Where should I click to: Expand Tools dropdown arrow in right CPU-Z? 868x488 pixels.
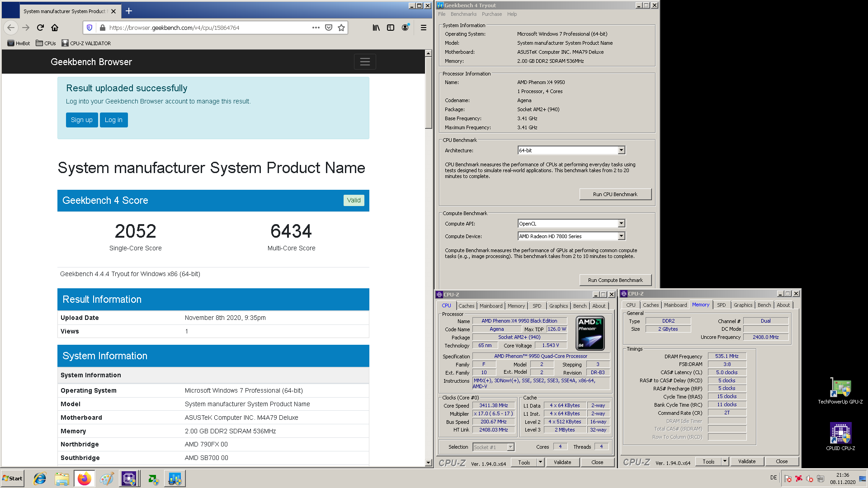pyautogui.click(x=725, y=461)
